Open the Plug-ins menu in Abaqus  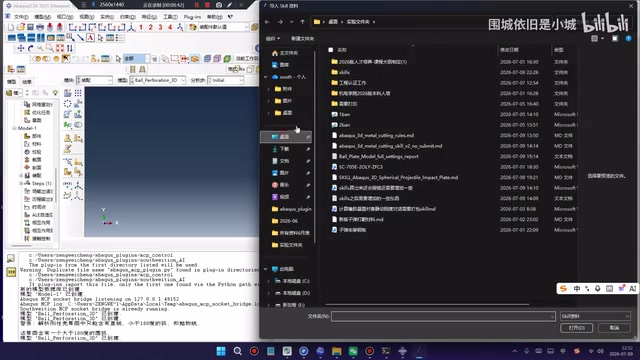point(192,17)
